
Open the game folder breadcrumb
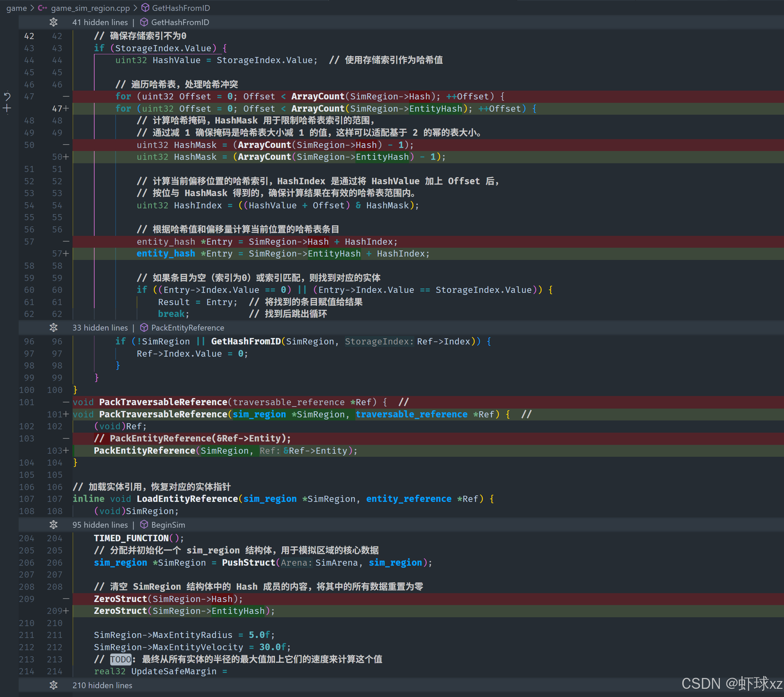17,8
